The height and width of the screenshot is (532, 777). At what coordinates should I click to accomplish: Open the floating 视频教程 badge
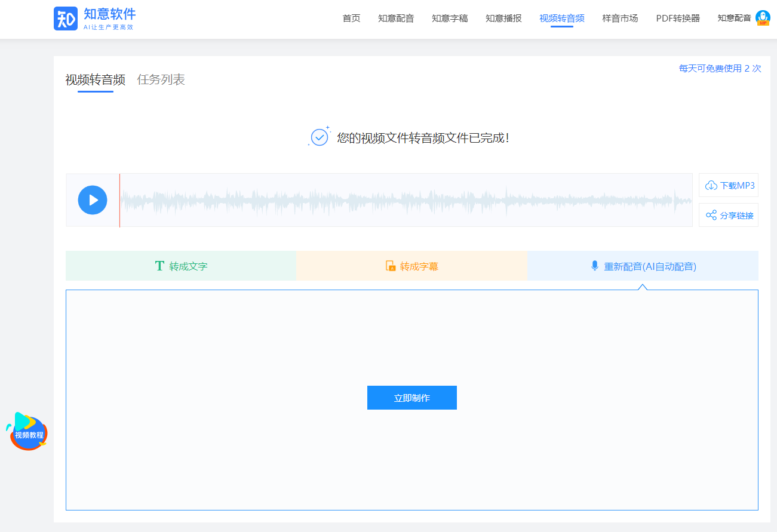(x=27, y=431)
